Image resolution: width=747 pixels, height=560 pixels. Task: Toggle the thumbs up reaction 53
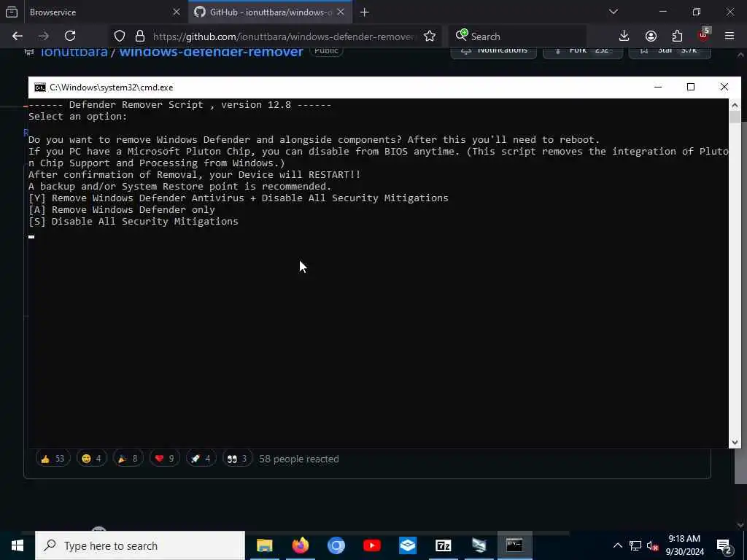point(53,459)
